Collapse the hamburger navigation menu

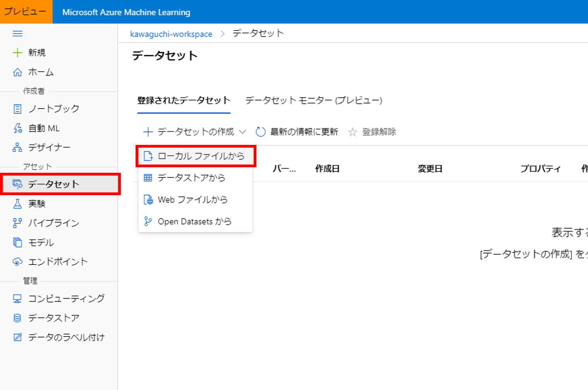pyautogui.click(x=17, y=34)
